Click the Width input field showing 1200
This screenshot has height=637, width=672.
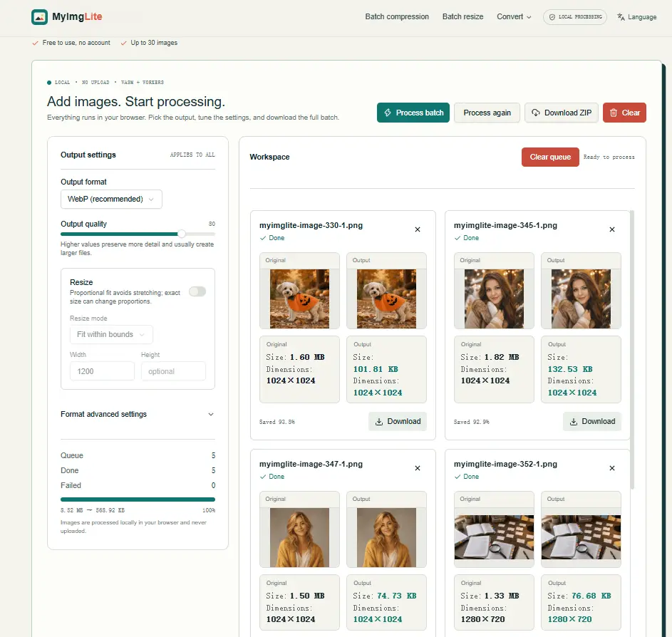click(102, 371)
